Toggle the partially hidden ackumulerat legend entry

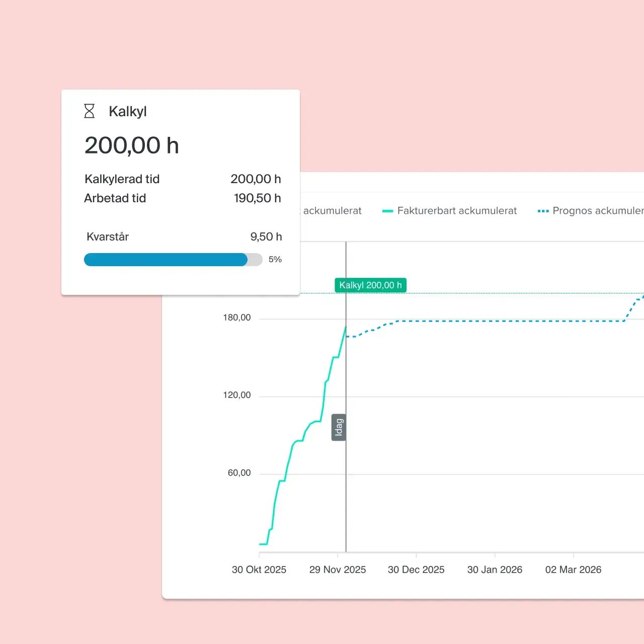[x=332, y=211]
